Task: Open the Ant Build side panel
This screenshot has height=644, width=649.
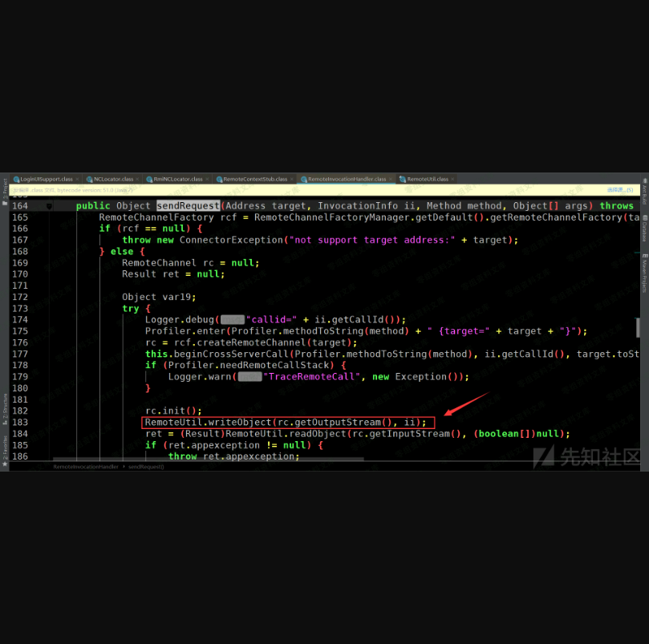Action: [x=643, y=193]
